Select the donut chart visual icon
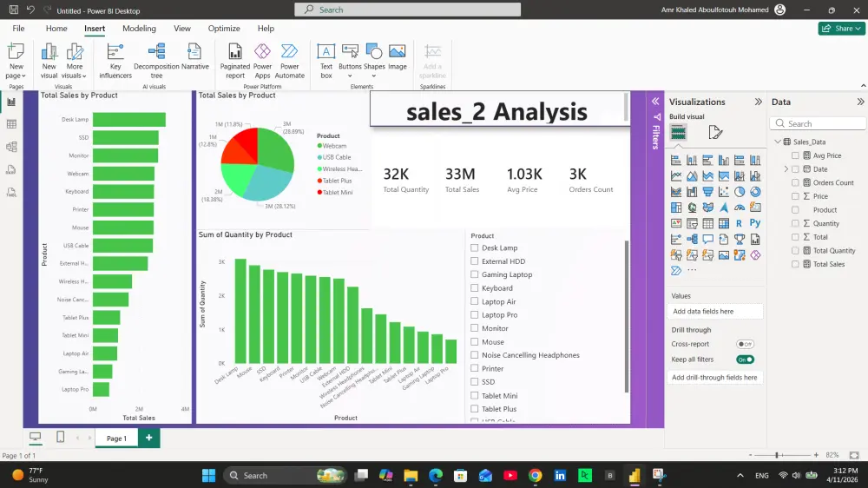 [x=755, y=192]
